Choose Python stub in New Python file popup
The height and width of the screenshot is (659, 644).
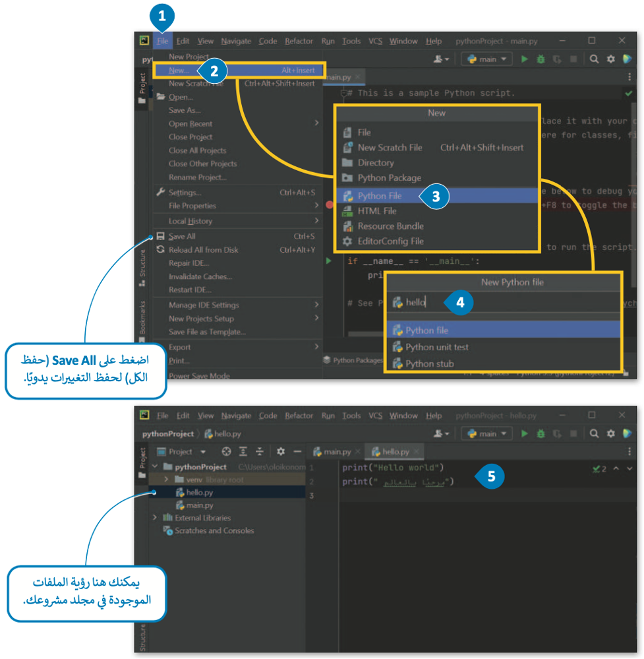pyautogui.click(x=504, y=364)
